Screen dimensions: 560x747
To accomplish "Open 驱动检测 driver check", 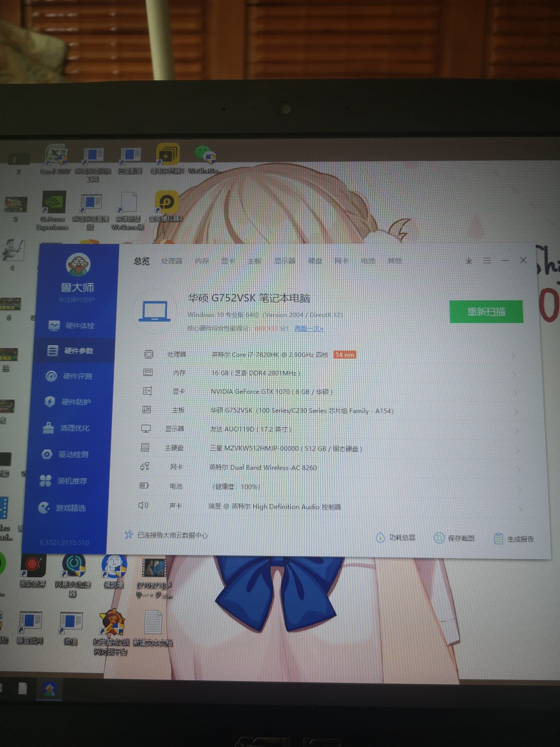I will tap(65, 454).
